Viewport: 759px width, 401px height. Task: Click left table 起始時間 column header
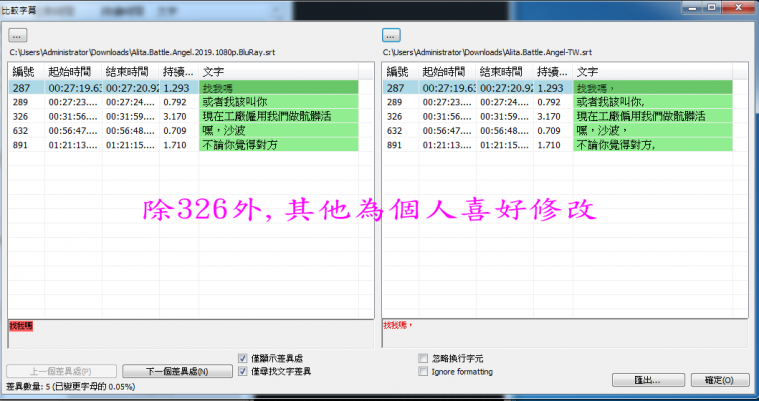pos(73,72)
